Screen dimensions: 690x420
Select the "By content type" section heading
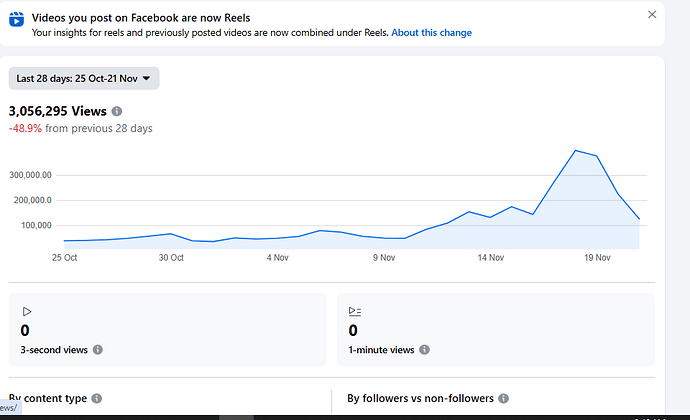(47, 398)
